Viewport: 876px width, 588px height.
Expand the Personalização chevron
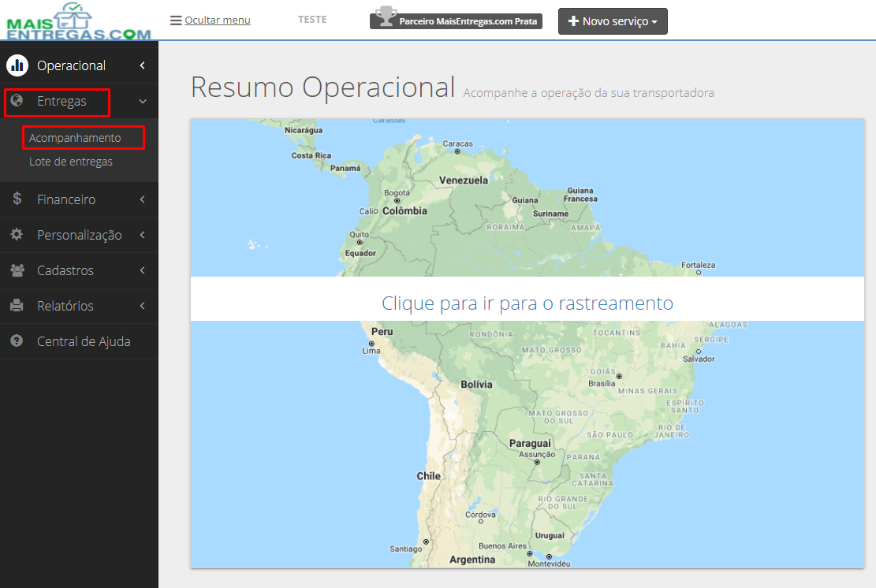143,235
